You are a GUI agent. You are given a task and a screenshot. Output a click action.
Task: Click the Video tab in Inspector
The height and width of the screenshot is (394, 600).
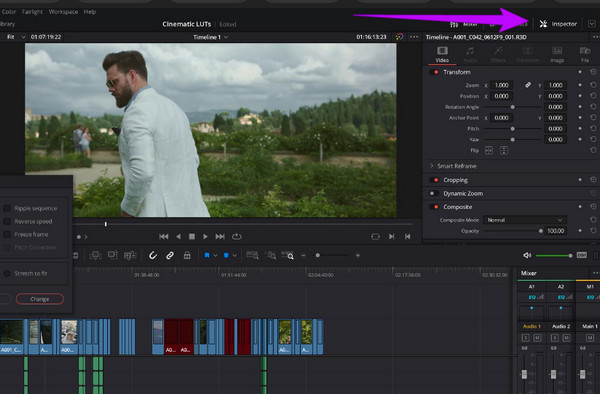coord(442,54)
